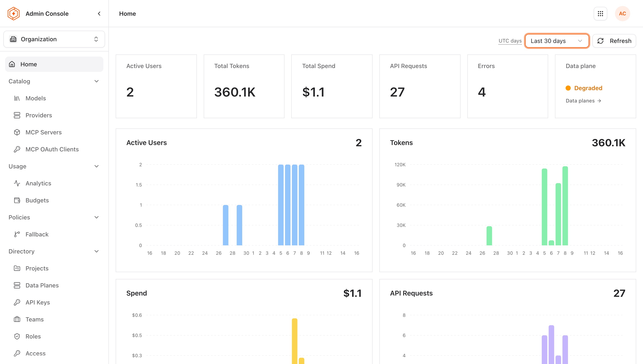The height and width of the screenshot is (364, 643).
Task: Click the Total Tokens 360.1K card
Action: click(x=244, y=86)
